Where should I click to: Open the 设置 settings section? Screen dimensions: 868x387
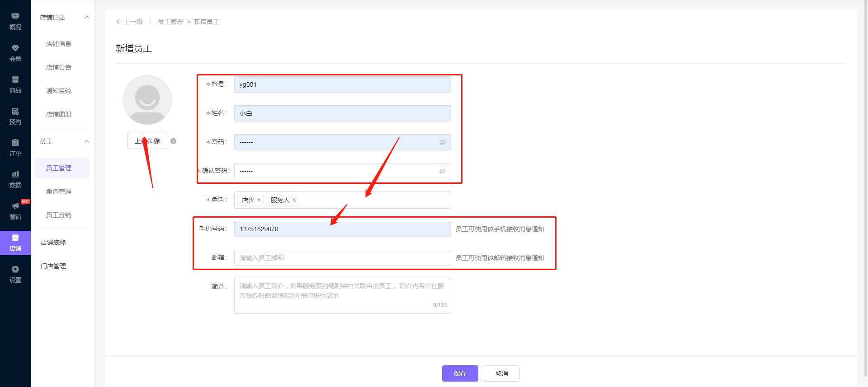point(15,274)
